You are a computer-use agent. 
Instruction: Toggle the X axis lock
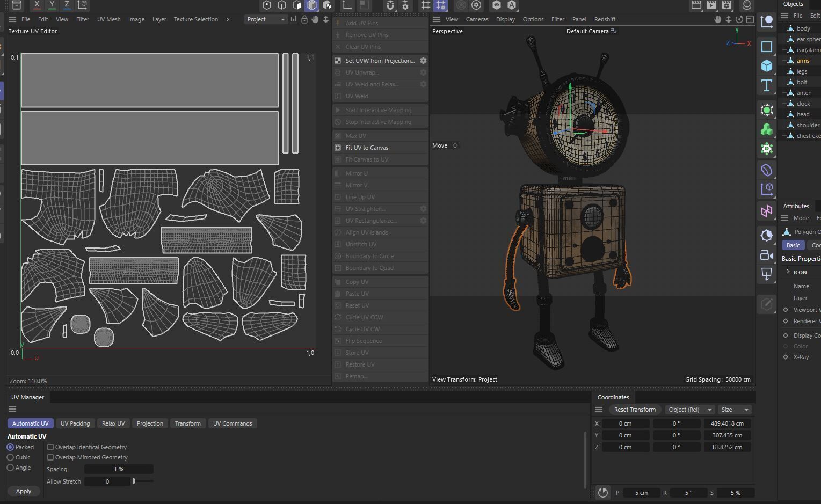tap(37, 5)
